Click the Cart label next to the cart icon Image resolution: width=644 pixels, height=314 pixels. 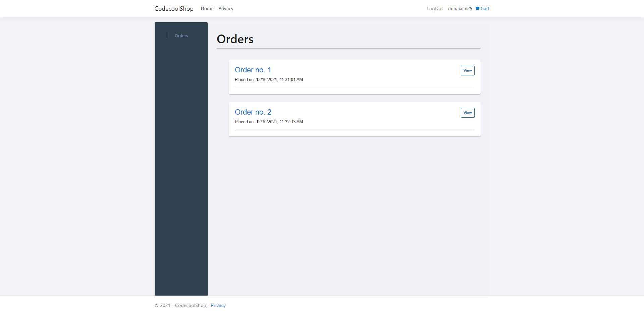[485, 8]
